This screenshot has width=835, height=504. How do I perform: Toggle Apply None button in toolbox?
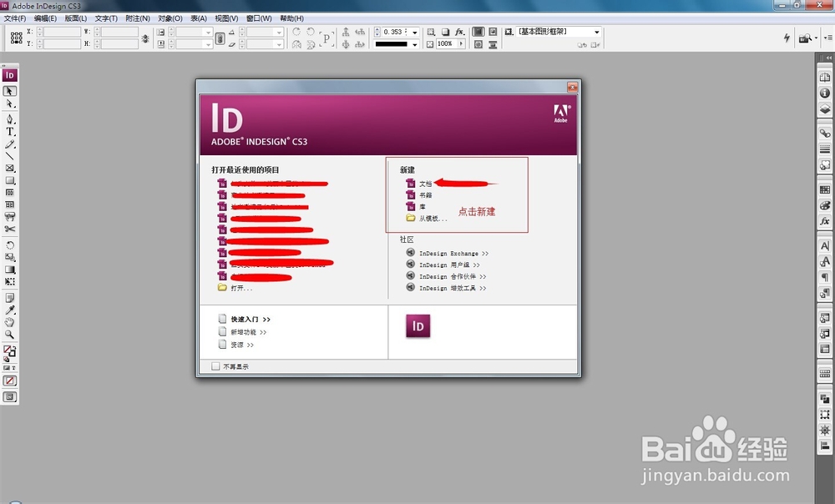tap(9, 381)
